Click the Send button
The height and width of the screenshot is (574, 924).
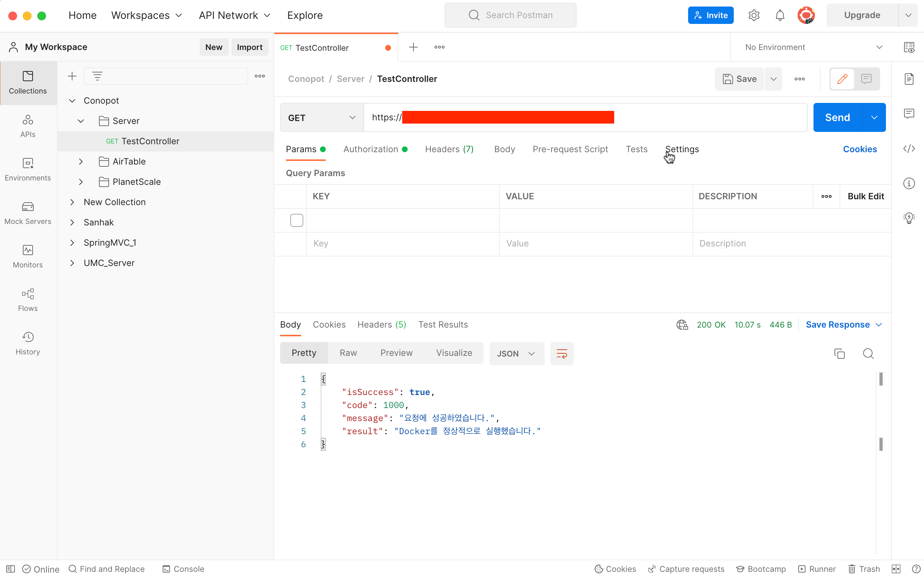tap(837, 117)
